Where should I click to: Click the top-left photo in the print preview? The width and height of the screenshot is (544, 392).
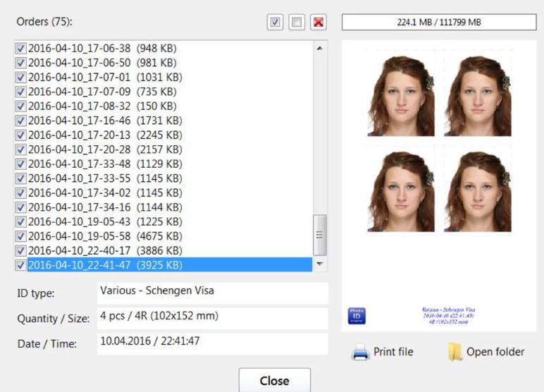point(401,96)
